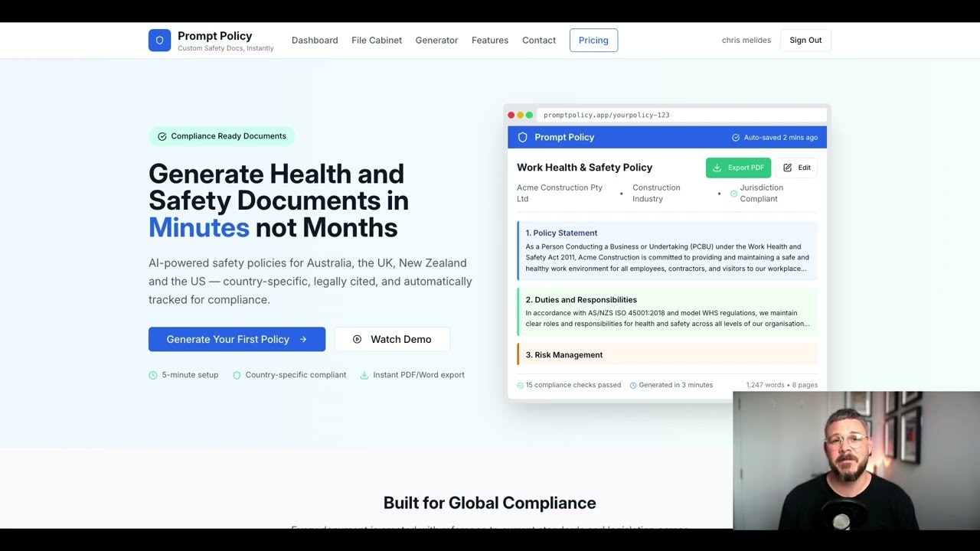This screenshot has height=551, width=980.
Task: Click the clock icon beside 5-minute setup
Action: click(x=153, y=375)
